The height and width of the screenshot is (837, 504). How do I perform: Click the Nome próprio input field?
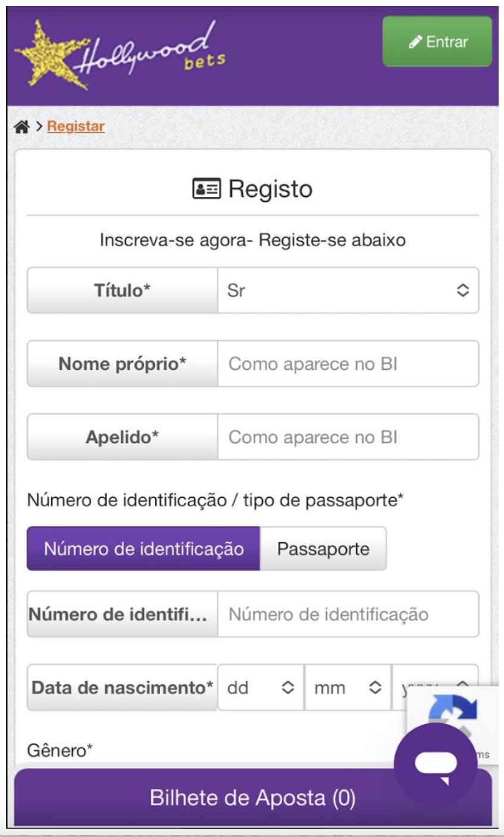(348, 364)
